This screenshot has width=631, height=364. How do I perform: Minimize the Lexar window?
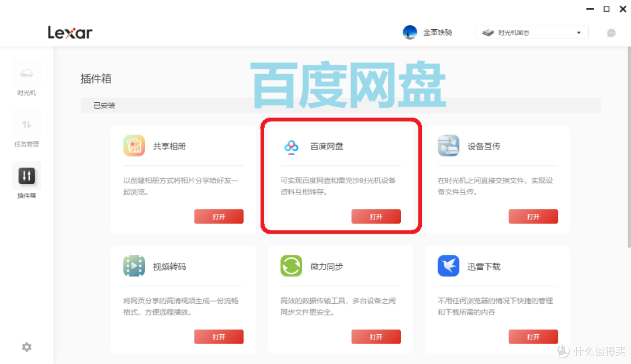(590, 9)
